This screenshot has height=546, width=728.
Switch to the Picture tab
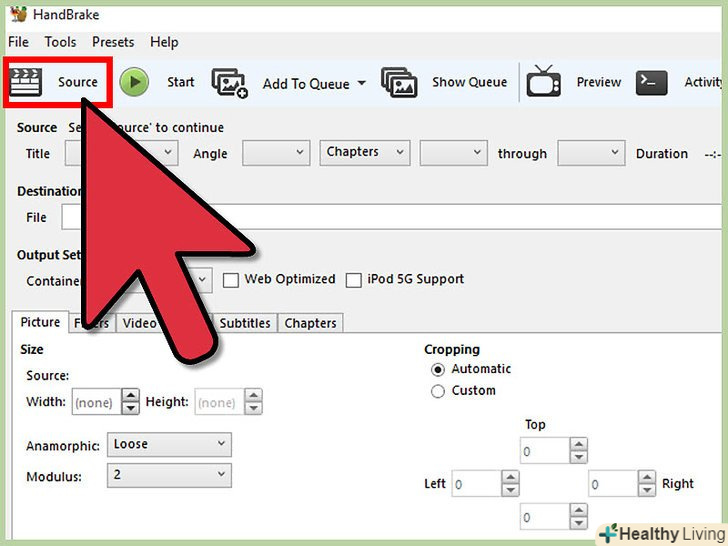(40, 322)
